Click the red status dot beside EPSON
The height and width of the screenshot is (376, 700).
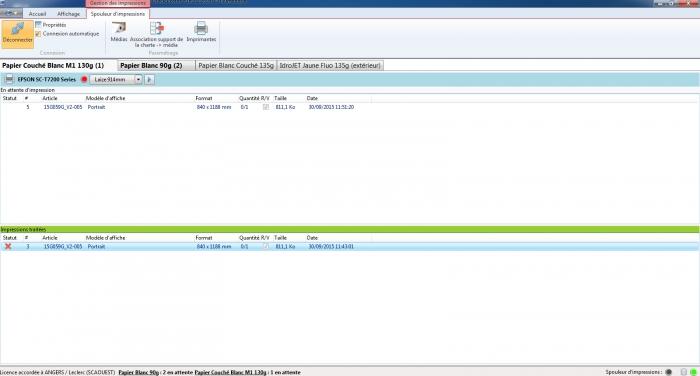coord(84,79)
